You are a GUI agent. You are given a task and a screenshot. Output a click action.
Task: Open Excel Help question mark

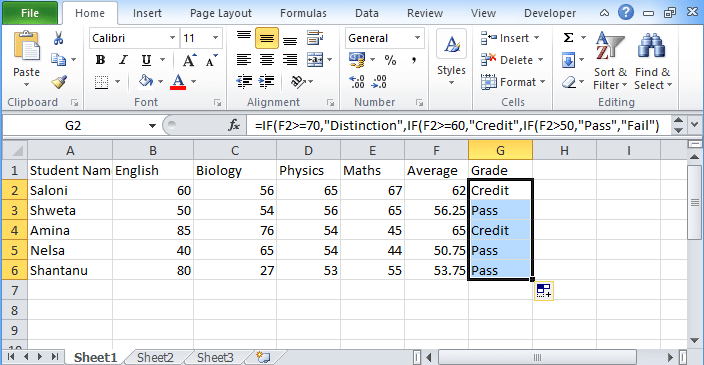click(x=625, y=12)
